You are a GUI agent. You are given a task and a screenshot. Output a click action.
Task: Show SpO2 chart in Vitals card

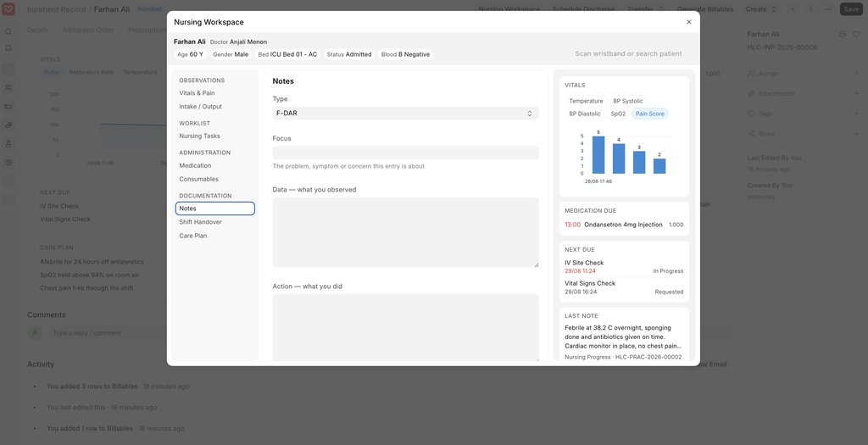618,114
